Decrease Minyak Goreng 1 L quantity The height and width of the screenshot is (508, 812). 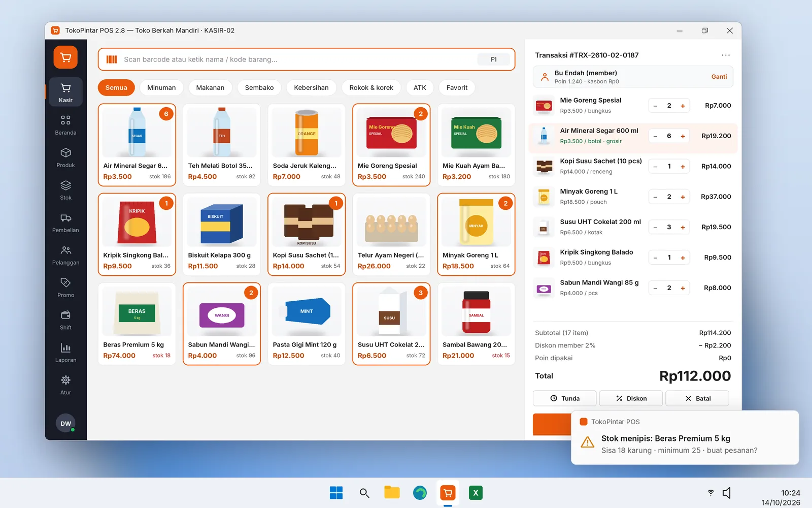point(655,197)
